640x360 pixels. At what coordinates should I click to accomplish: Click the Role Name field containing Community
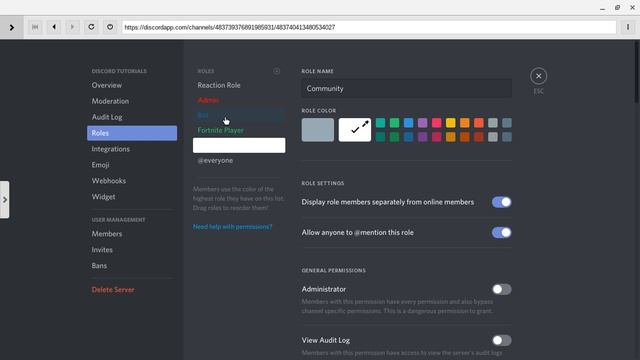coord(407,88)
